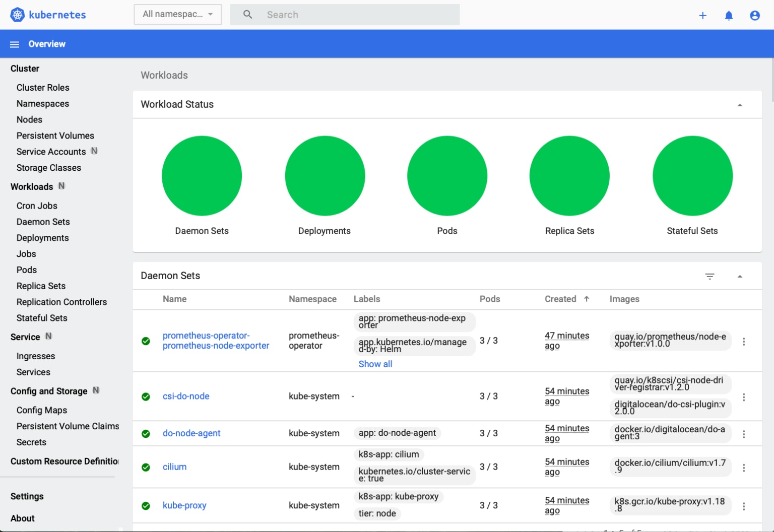
Task: Open the Daemon Sets filter icon
Action: (709, 276)
